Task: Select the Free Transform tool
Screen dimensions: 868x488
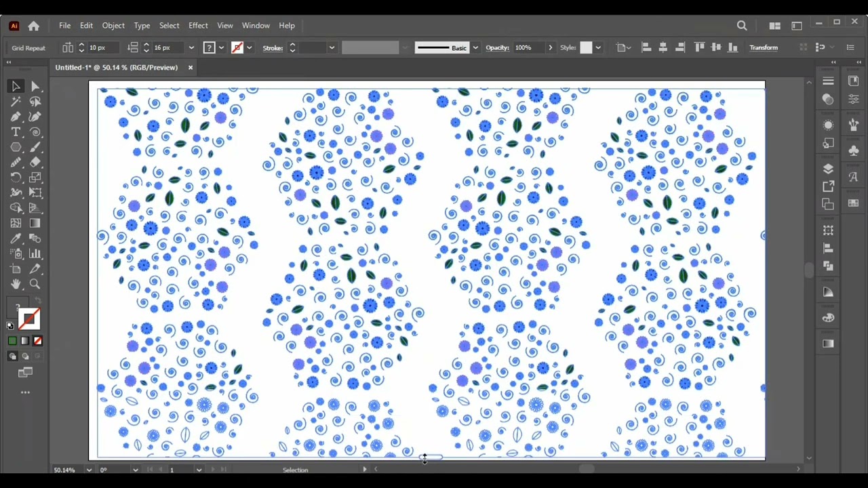Action: tap(35, 192)
